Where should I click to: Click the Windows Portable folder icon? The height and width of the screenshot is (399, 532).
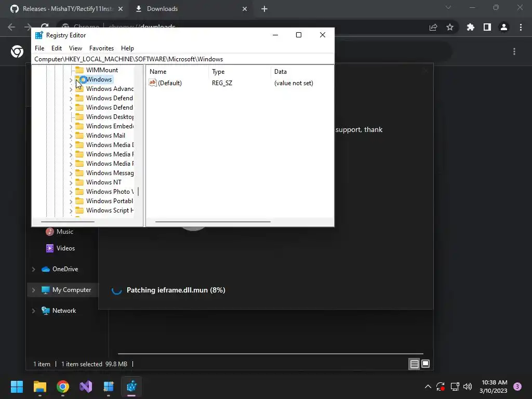pos(79,201)
